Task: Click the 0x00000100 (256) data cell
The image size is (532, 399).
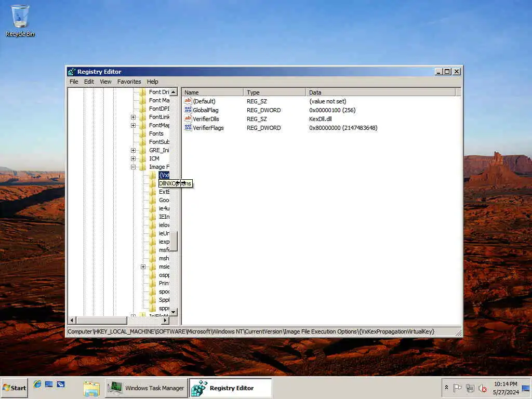Action: (332, 110)
